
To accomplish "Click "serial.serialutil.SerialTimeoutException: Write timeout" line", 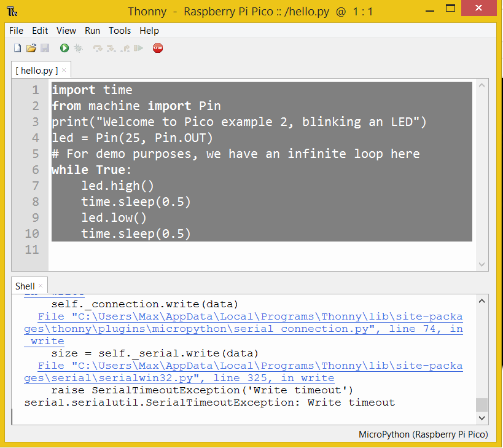I will click(x=209, y=403).
